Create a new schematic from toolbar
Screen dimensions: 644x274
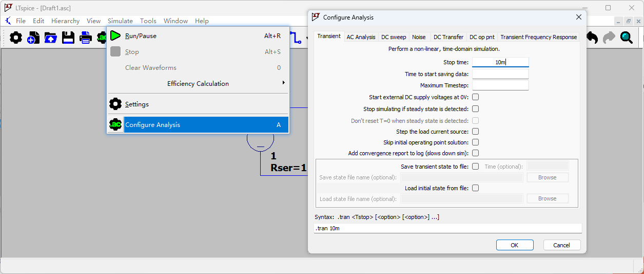click(x=33, y=38)
